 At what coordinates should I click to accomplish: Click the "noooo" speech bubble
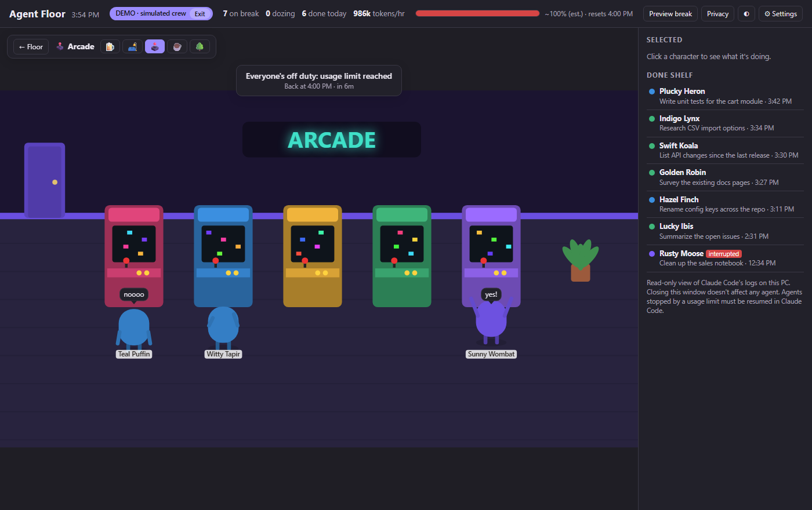(x=134, y=295)
